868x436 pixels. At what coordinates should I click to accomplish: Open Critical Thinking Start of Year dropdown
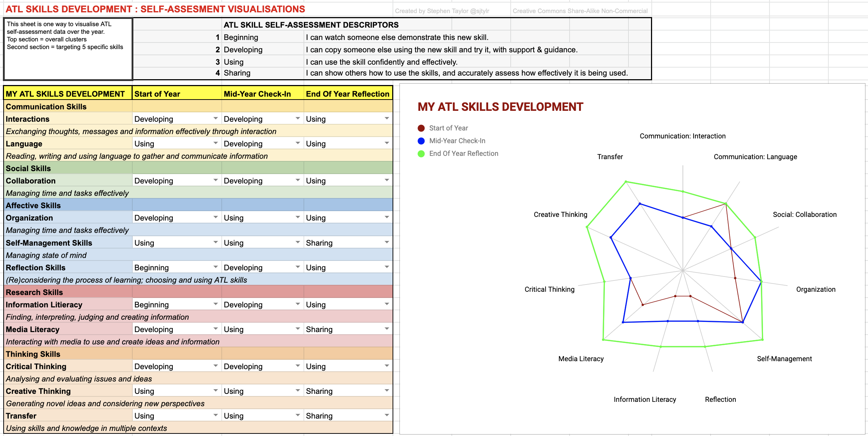(x=216, y=366)
